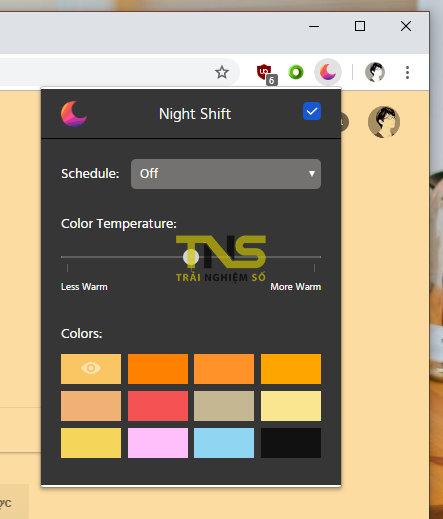Click the Color Temperature slider handle
This screenshot has width=443, height=519.
191,257
